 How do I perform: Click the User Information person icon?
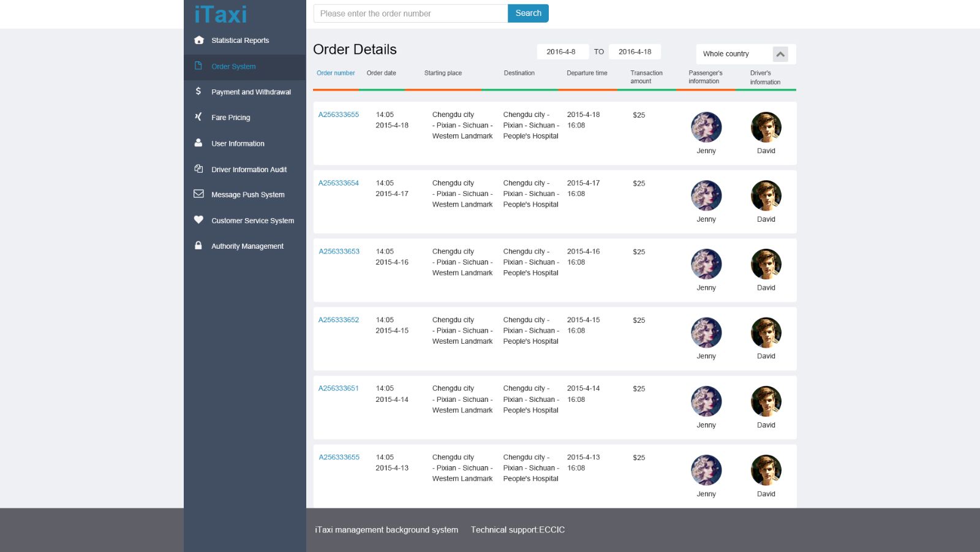point(198,143)
